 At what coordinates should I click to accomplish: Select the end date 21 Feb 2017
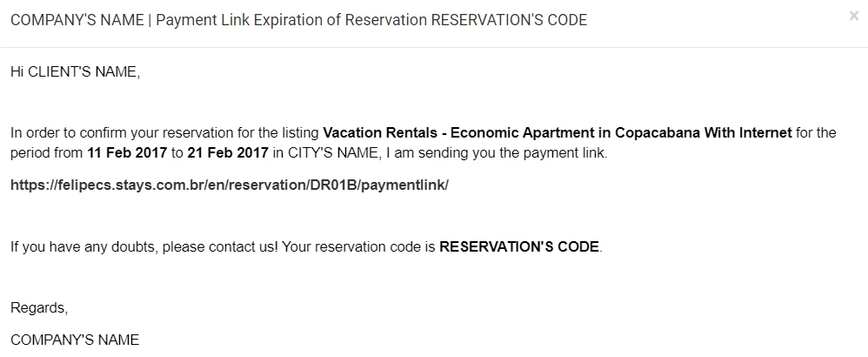[x=228, y=153]
